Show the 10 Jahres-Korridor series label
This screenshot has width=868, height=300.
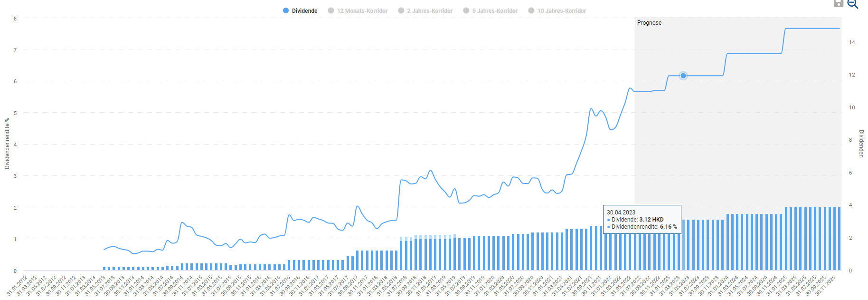tap(562, 10)
